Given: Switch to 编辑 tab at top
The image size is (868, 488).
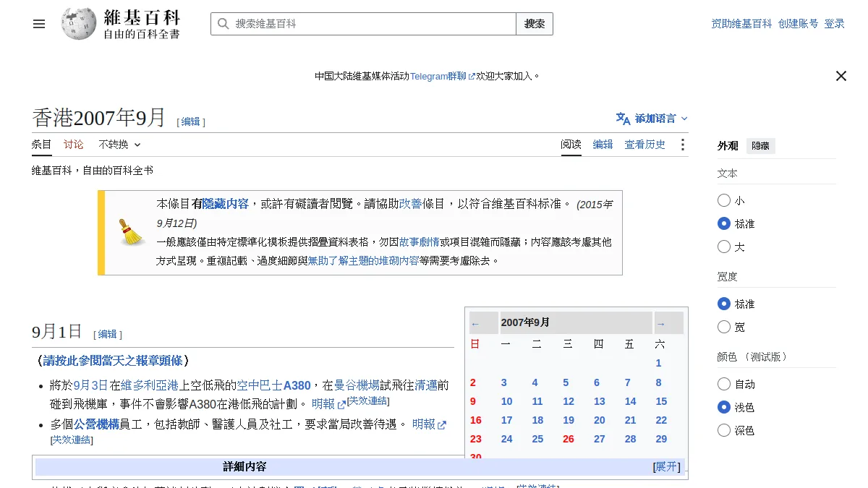Looking at the screenshot, I should click(x=603, y=145).
